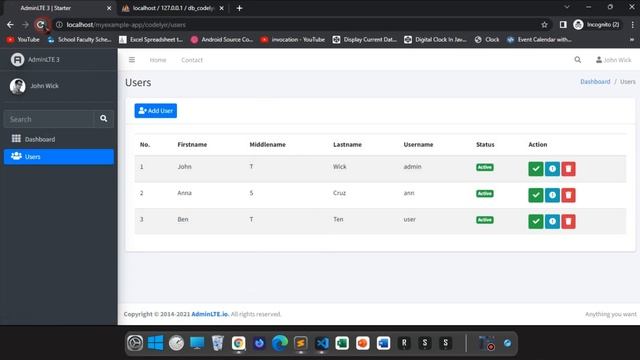Click the John Wick user menu in the navbar
Viewport: 640px width, 360px height.
click(613, 60)
